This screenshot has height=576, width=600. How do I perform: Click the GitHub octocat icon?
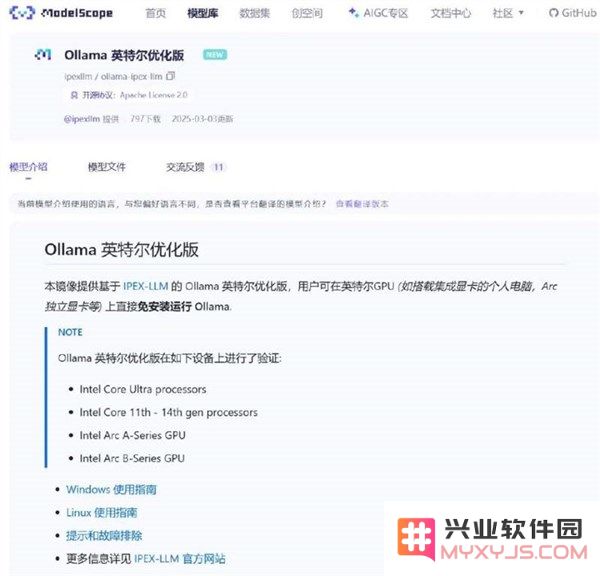553,13
